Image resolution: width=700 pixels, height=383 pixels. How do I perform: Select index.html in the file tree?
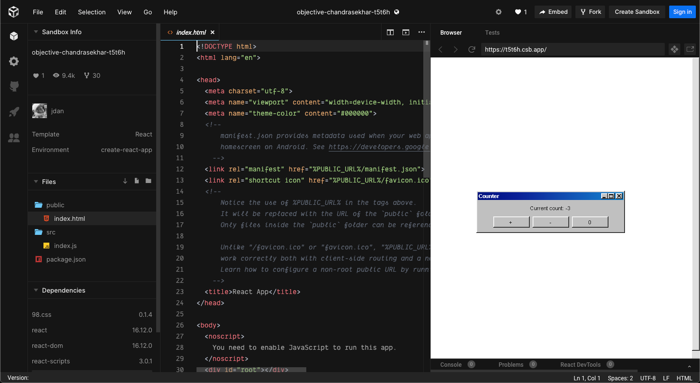click(92, 218)
